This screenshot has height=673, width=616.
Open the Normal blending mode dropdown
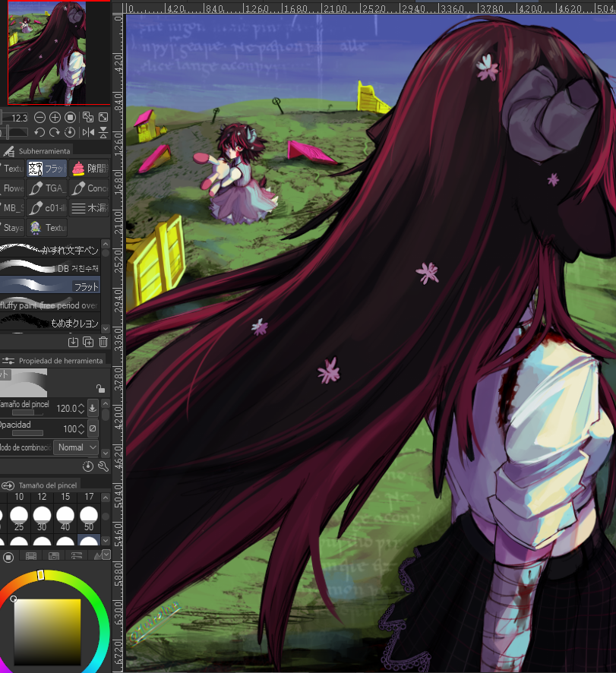[x=76, y=447]
